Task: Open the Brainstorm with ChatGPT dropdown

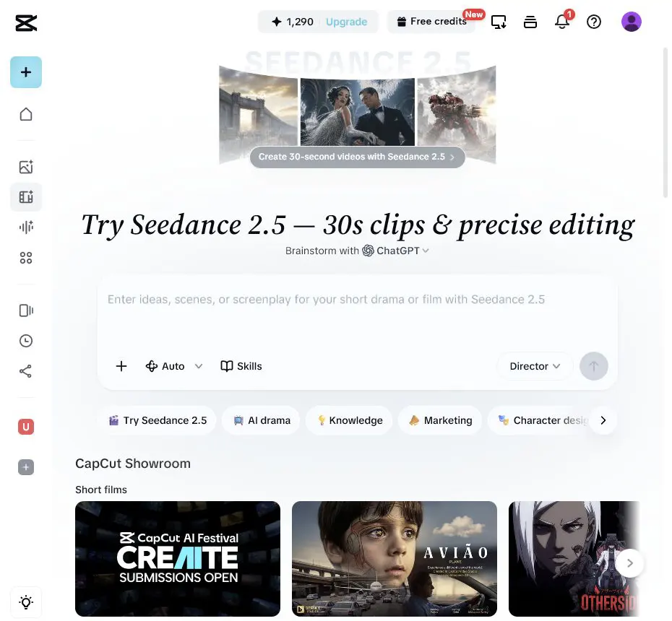Action: pos(357,251)
